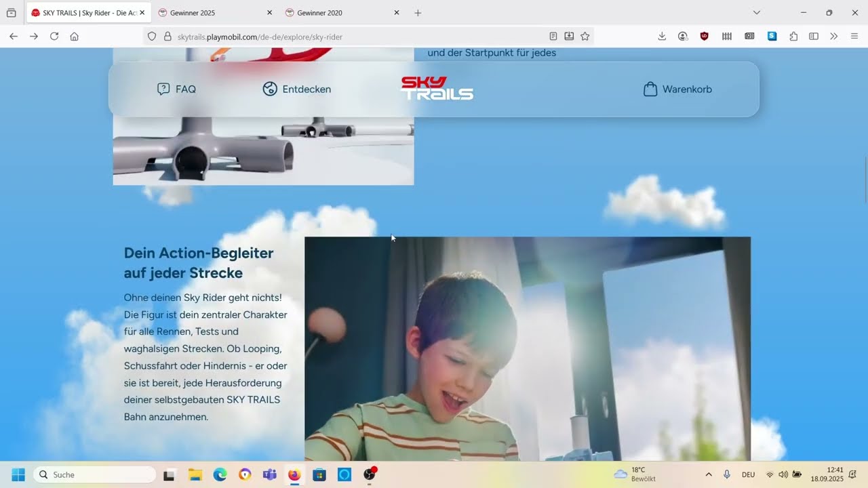Toggle reader view for the page
The height and width of the screenshot is (488, 868).
[x=553, y=37]
